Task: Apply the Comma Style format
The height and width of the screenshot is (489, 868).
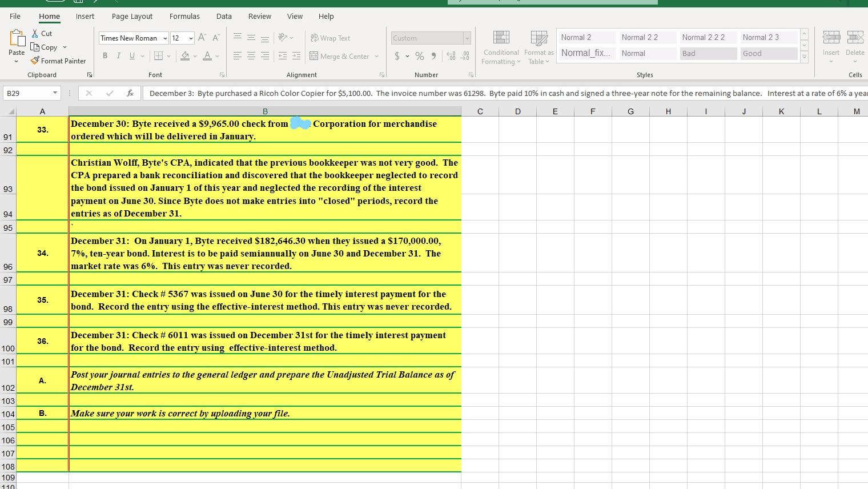Action: point(433,56)
